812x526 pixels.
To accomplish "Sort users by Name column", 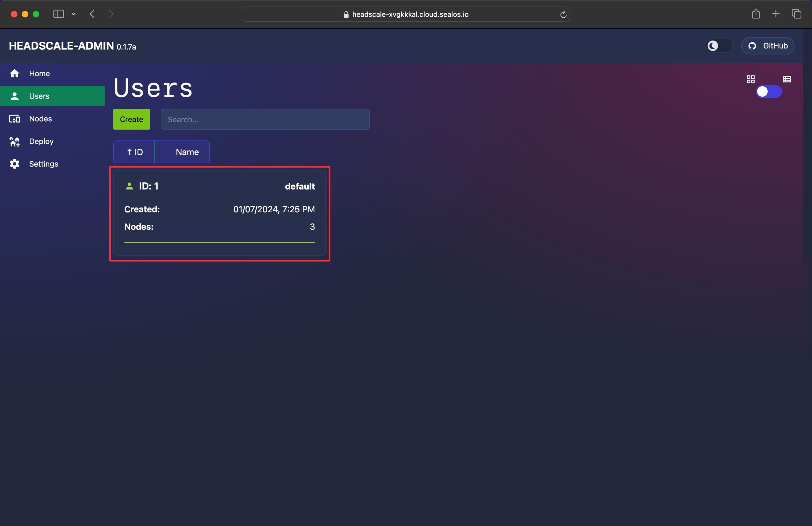I will coord(182,152).
